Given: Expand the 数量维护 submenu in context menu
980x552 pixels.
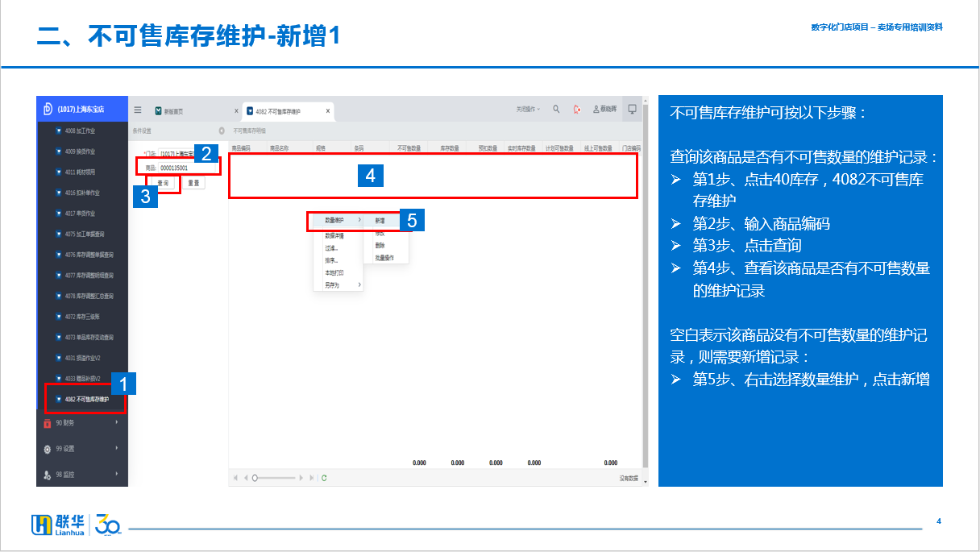Looking at the screenshot, I should [338, 220].
